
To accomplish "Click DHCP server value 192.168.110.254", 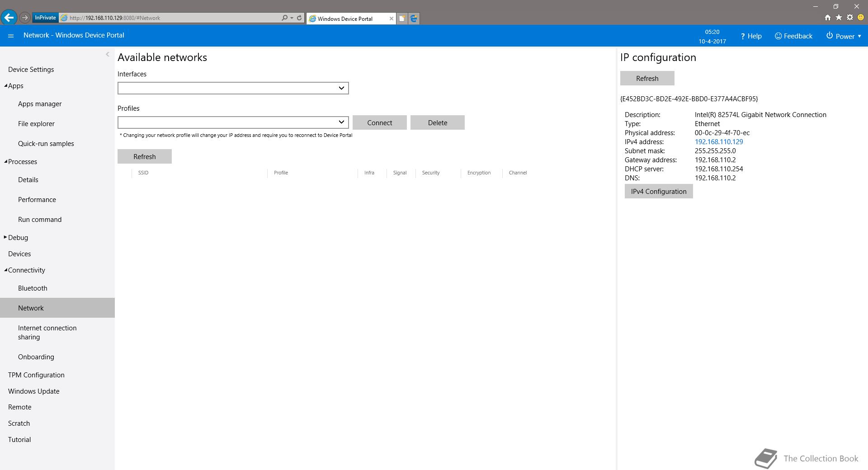I will pos(719,169).
